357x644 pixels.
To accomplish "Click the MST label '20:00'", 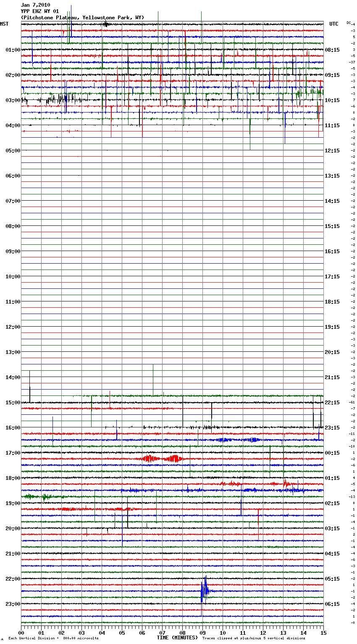I will tap(13, 529).
